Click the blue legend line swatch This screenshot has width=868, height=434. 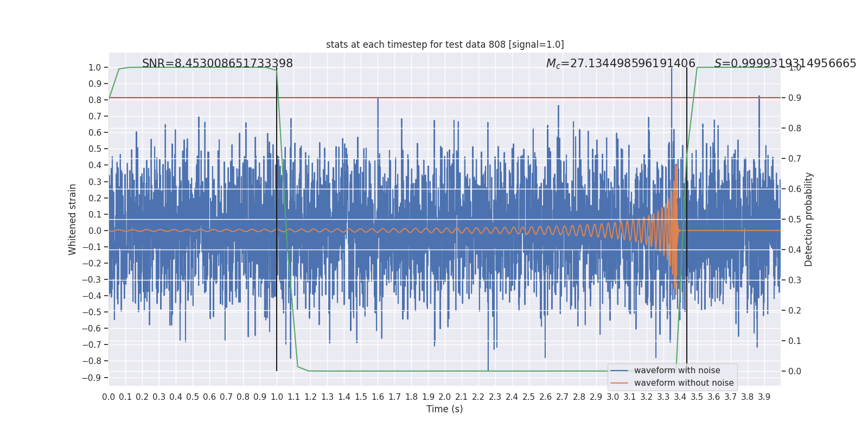coord(619,371)
